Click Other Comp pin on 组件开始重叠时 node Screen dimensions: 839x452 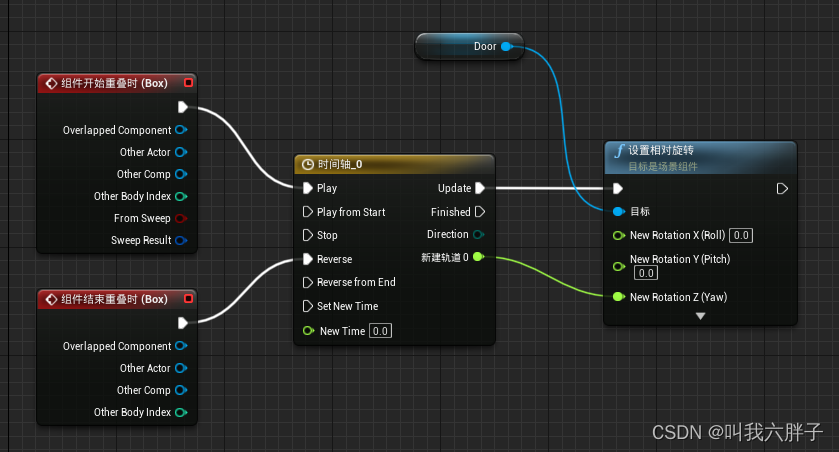181,174
